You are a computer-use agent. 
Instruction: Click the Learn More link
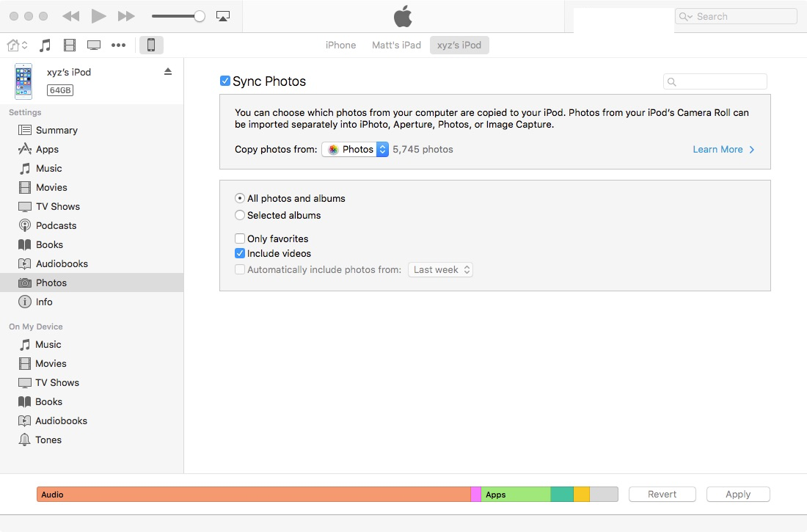tap(723, 150)
